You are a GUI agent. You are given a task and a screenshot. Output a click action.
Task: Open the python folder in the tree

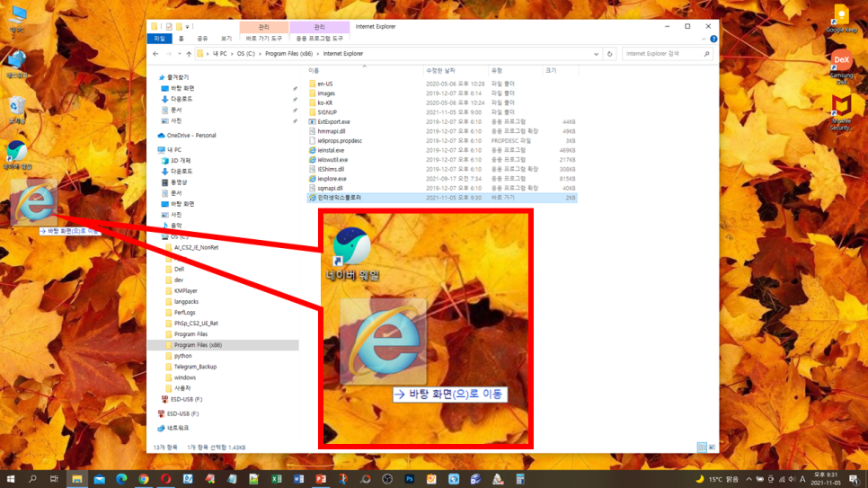pos(182,356)
